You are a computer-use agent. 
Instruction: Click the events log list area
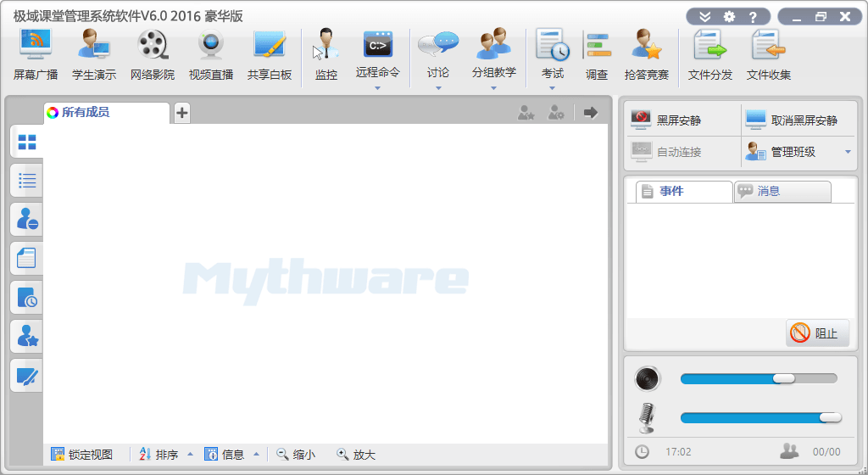741,260
